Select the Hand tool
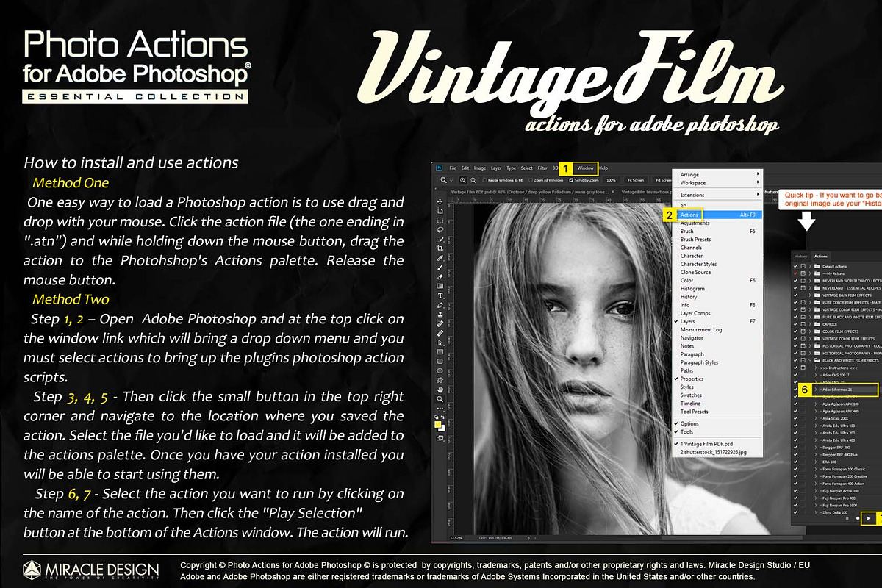The width and height of the screenshot is (882, 588). (440, 390)
